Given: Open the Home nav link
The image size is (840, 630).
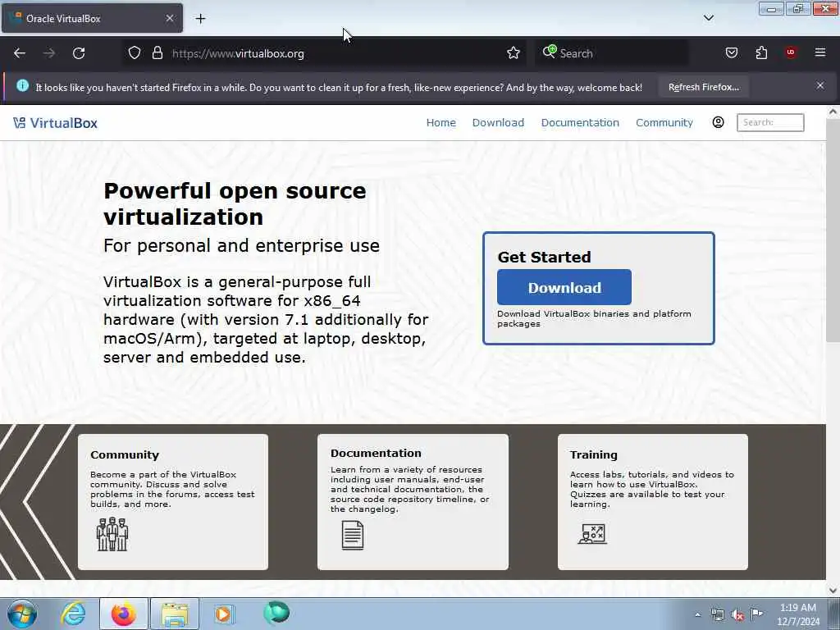Looking at the screenshot, I should 441,123.
